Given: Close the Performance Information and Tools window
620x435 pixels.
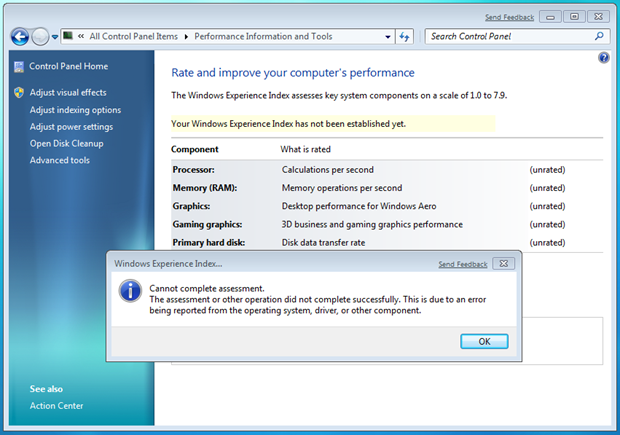Looking at the screenshot, I should point(598,17).
